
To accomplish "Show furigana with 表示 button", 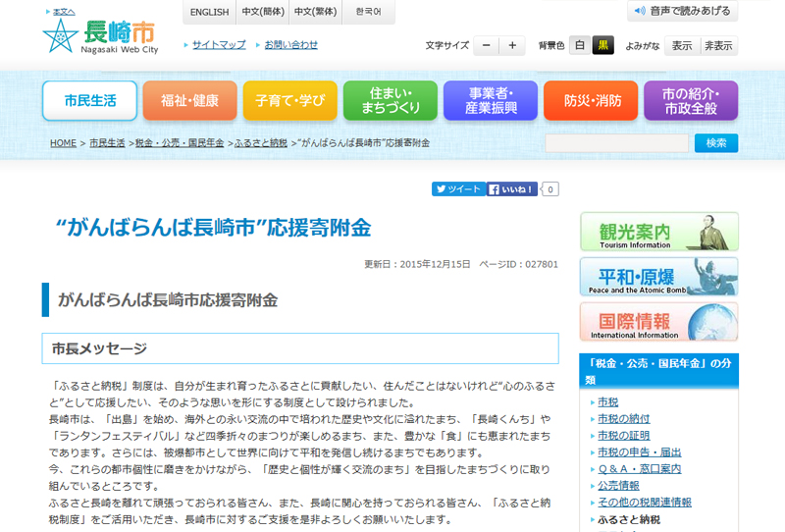I will [x=682, y=46].
